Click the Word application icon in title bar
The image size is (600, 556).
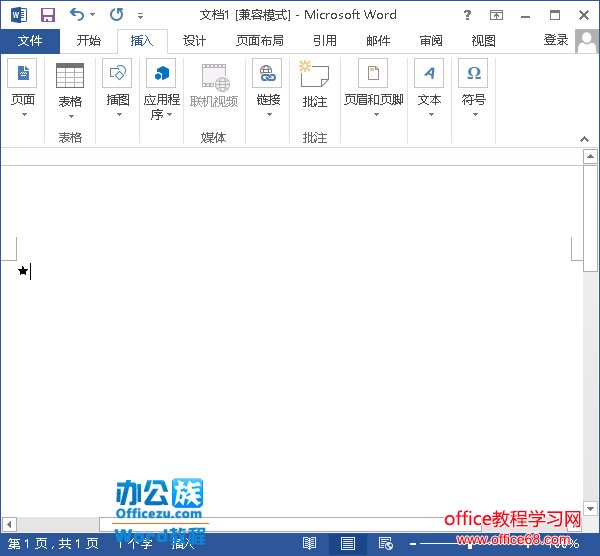pos(18,15)
